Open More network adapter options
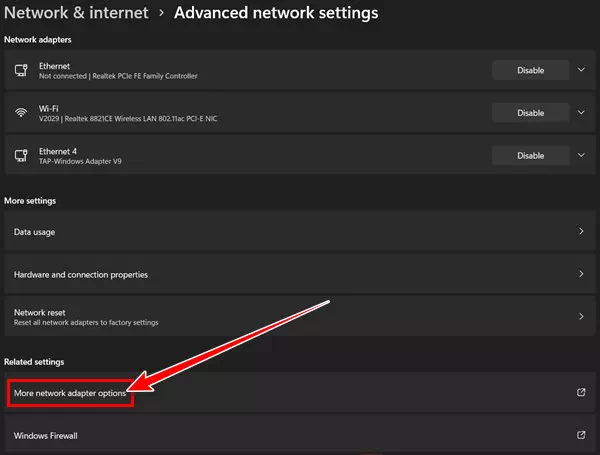Viewport: 600px width, 455px height. click(x=70, y=394)
